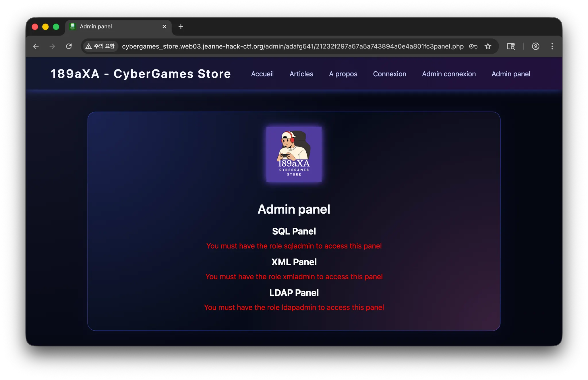
Task: Go to the Connexion page
Action: (x=389, y=74)
